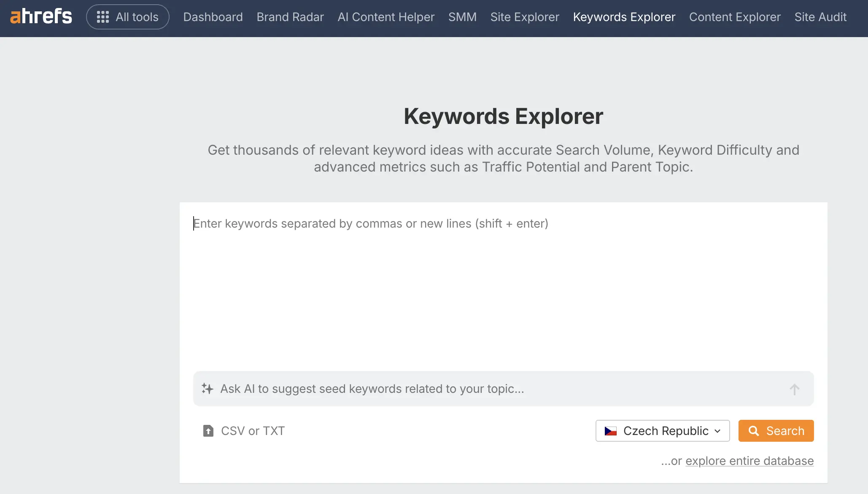Open Site Audit
This screenshot has height=494, width=868.
(820, 17)
